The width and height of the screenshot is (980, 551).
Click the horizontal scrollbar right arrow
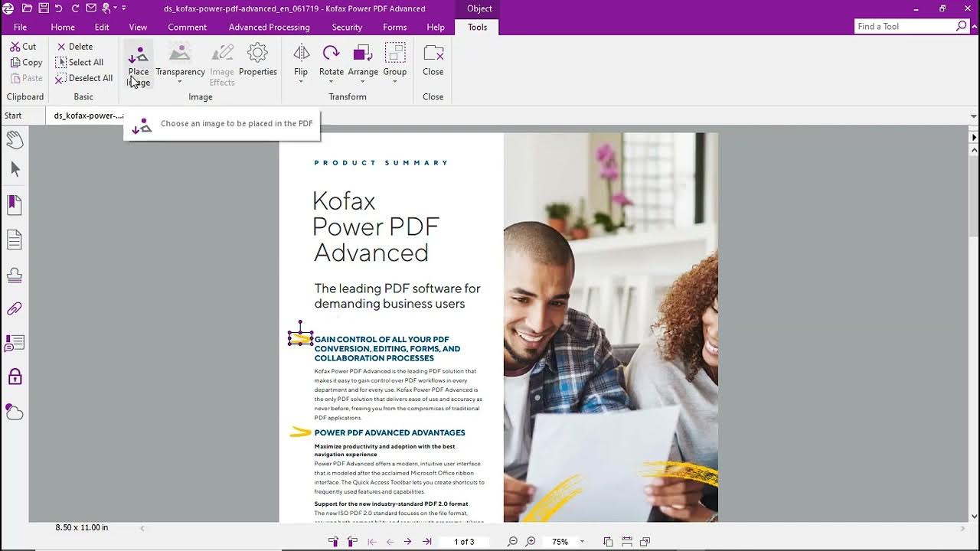coord(963,528)
